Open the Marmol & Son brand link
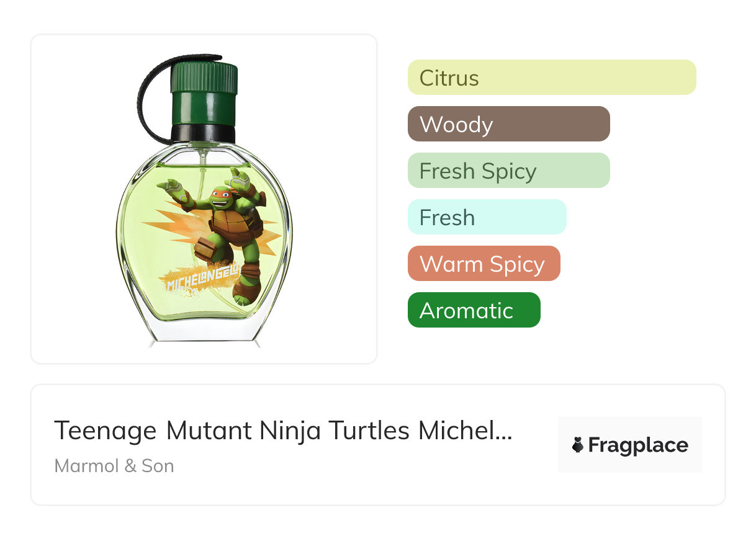 click(x=114, y=466)
